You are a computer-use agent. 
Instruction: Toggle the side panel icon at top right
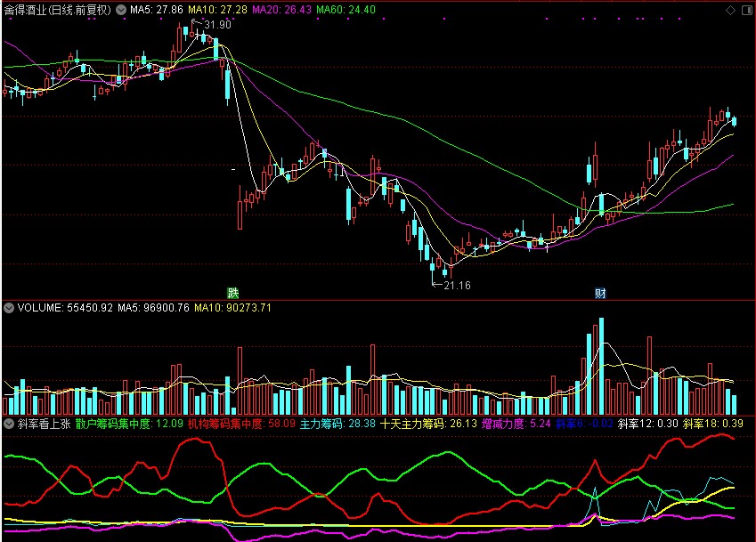pyautogui.click(x=747, y=10)
